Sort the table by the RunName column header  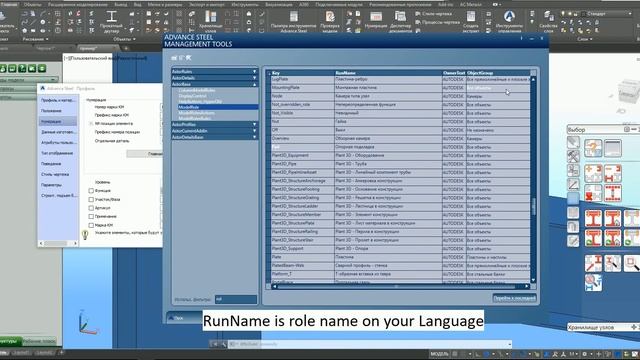(x=388, y=73)
